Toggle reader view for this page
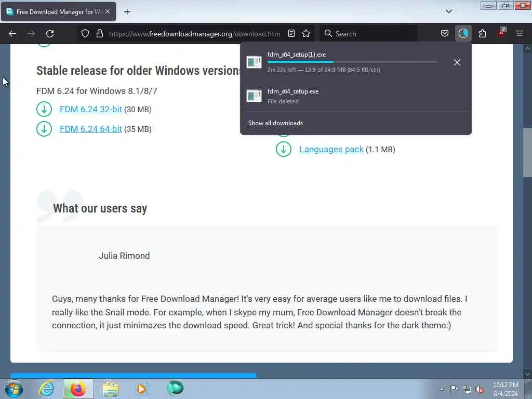The image size is (532, 399). 291,34
